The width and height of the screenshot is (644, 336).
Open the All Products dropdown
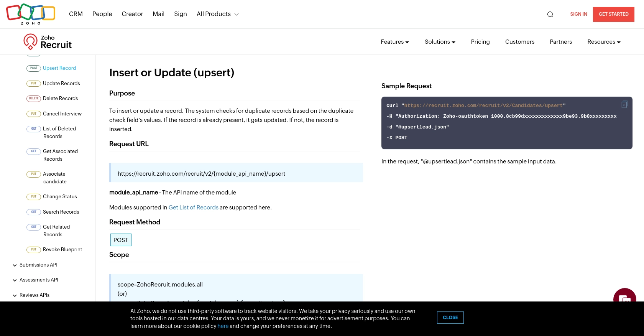pyautogui.click(x=217, y=14)
